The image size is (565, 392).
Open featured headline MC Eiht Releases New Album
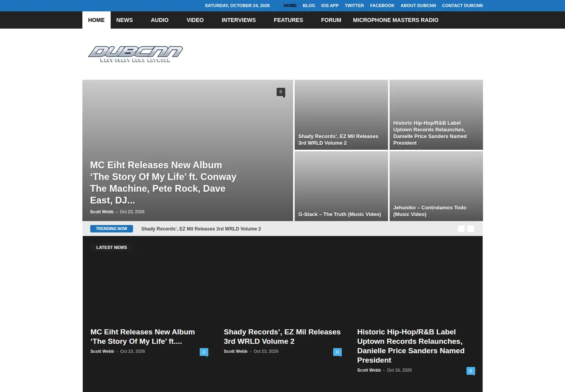[163, 183]
